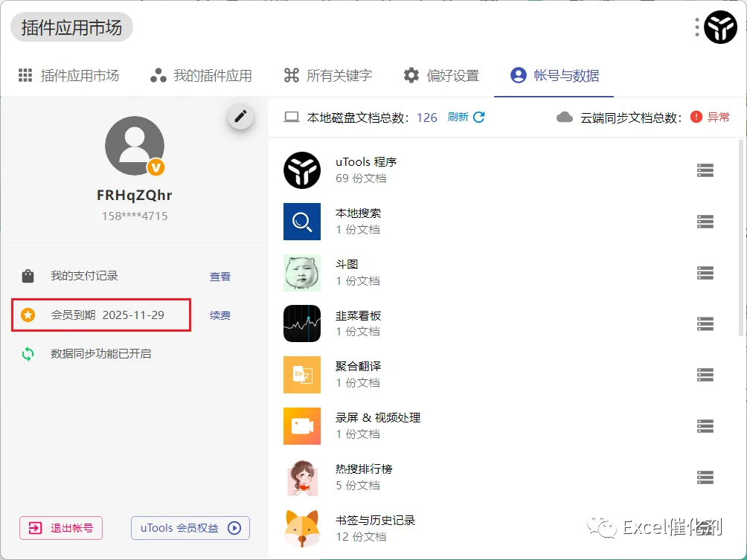Click 我的支付记录 label
The width and height of the screenshot is (747, 560).
click(84, 276)
